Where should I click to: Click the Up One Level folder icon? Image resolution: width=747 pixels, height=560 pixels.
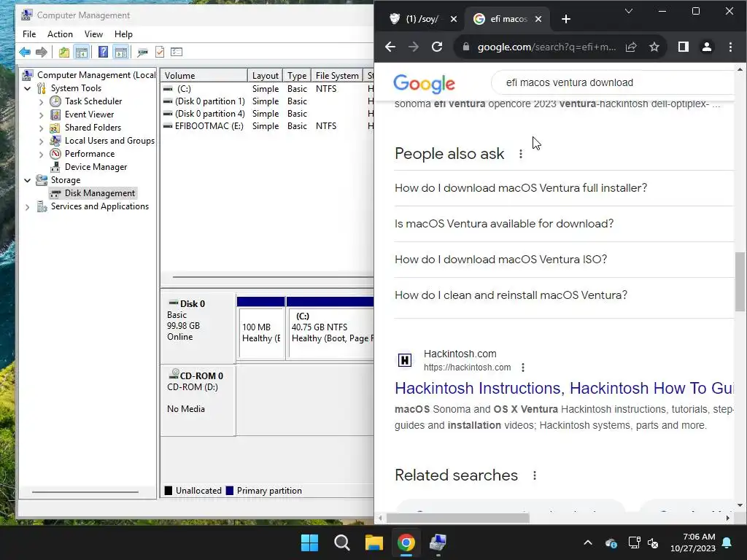(x=64, y=52)
